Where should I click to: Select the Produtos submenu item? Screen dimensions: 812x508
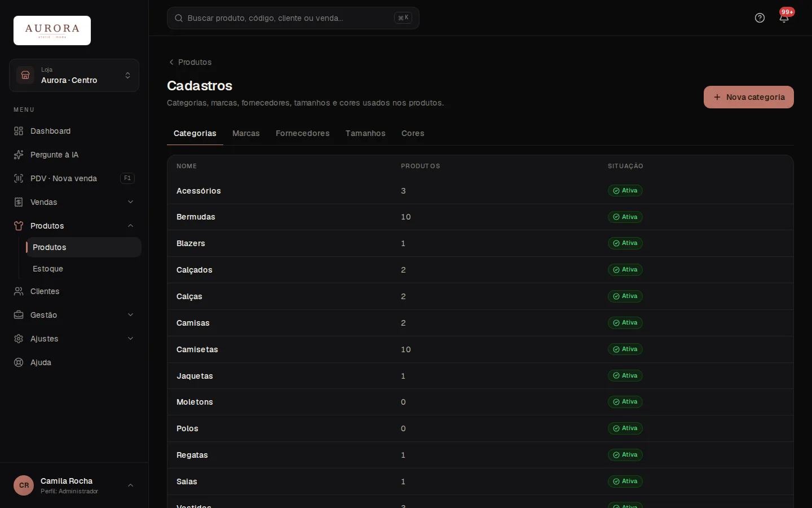(83, 247)
